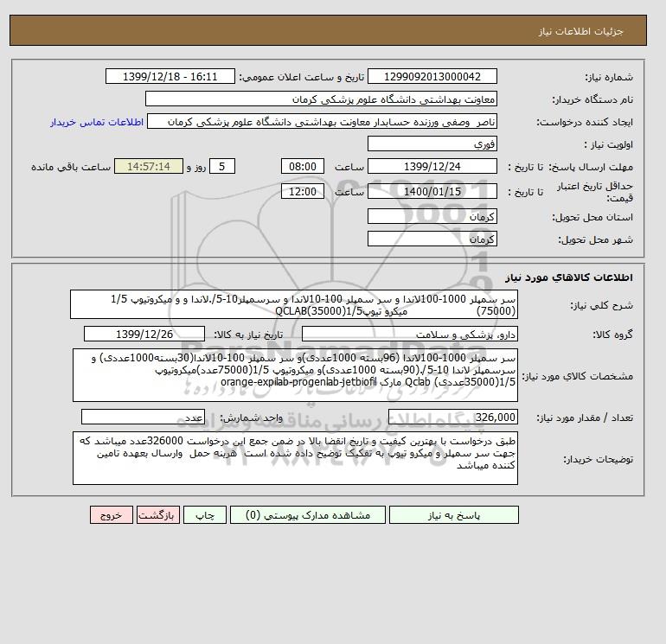
Task: Click the remaining days field showing 5
Action: pos(221,167)
